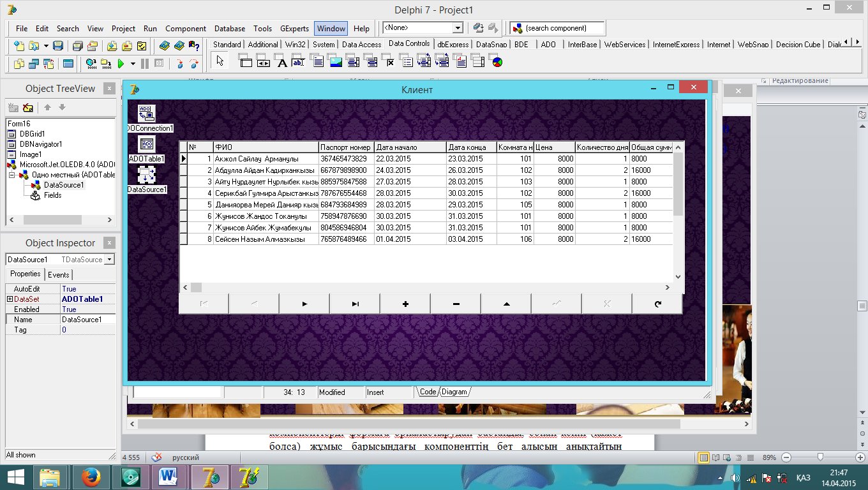Collapse the Одно местный ADOTable tree node
The image size is (868, 490).
(x=12, y=174)
